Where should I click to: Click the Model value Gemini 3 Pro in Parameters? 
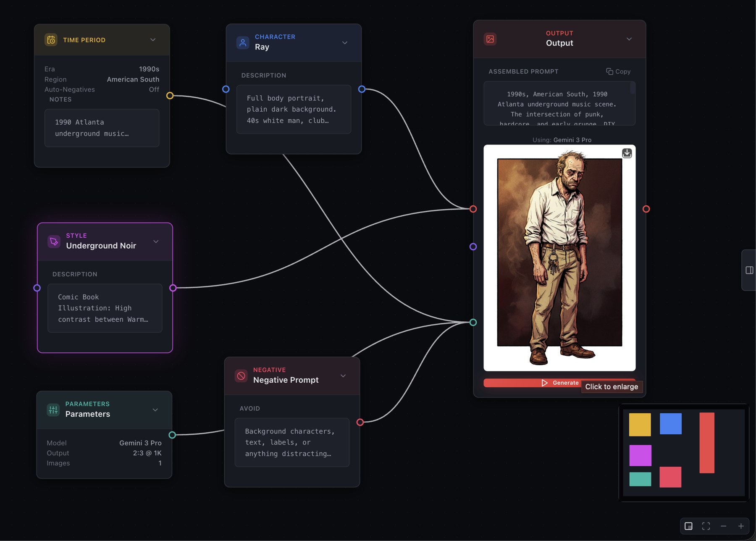point(140,443)
